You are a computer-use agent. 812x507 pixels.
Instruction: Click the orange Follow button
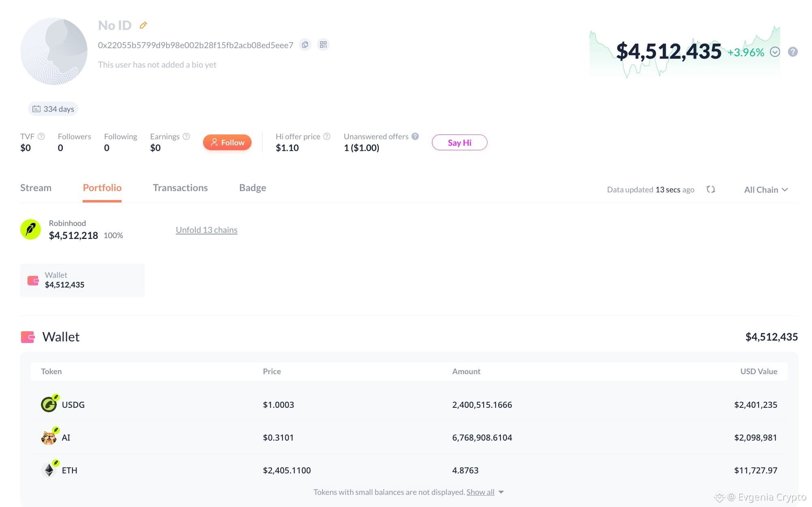227,142
